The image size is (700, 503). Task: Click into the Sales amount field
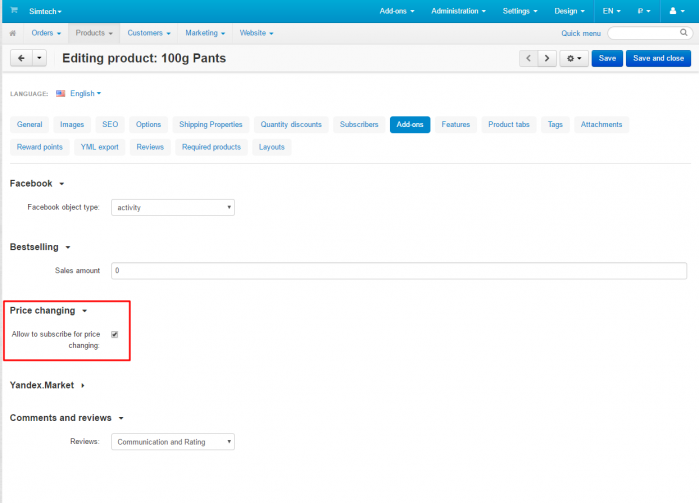[399, 270]
